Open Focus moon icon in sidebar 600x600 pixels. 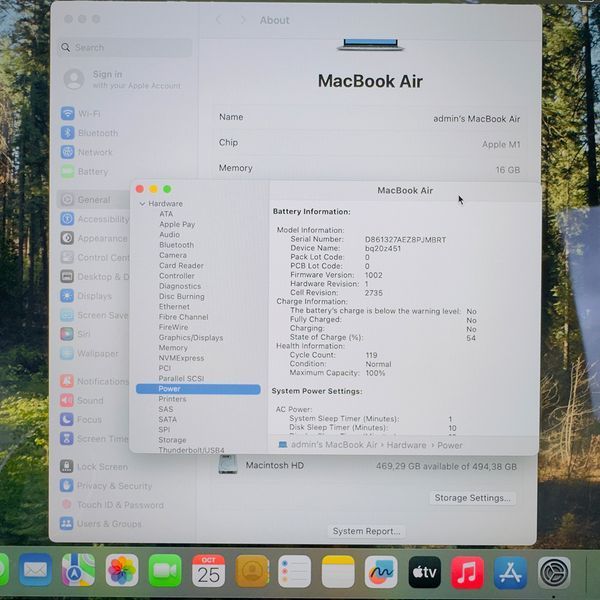tap(67, 419)
